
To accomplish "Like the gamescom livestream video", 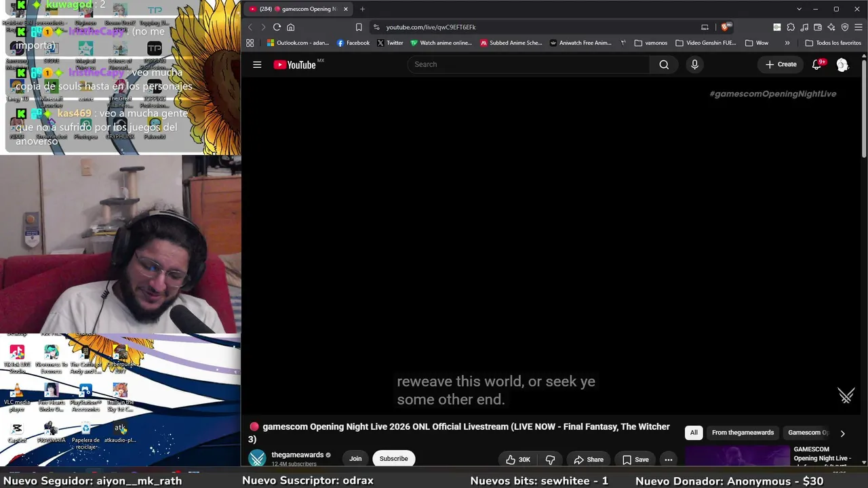I will [518, 460].
